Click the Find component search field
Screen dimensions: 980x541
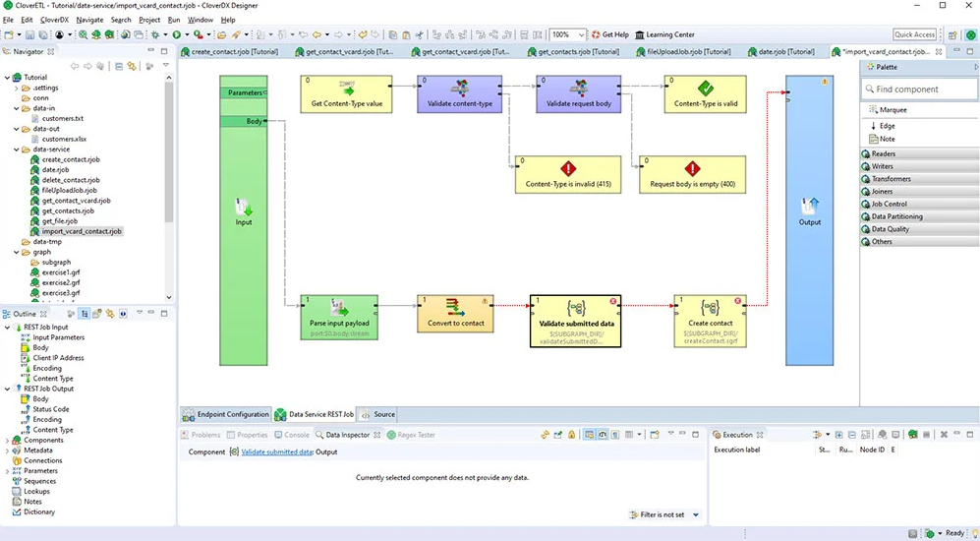click(x=919, y=90)
